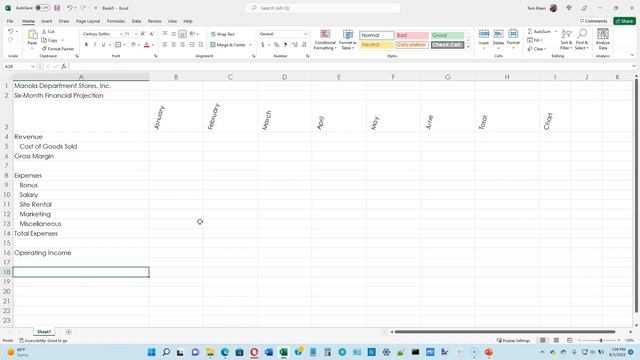This screenshot has width=640, height=360.
Task: Open Windows Start menu
Action: click(x=151, y=352)
